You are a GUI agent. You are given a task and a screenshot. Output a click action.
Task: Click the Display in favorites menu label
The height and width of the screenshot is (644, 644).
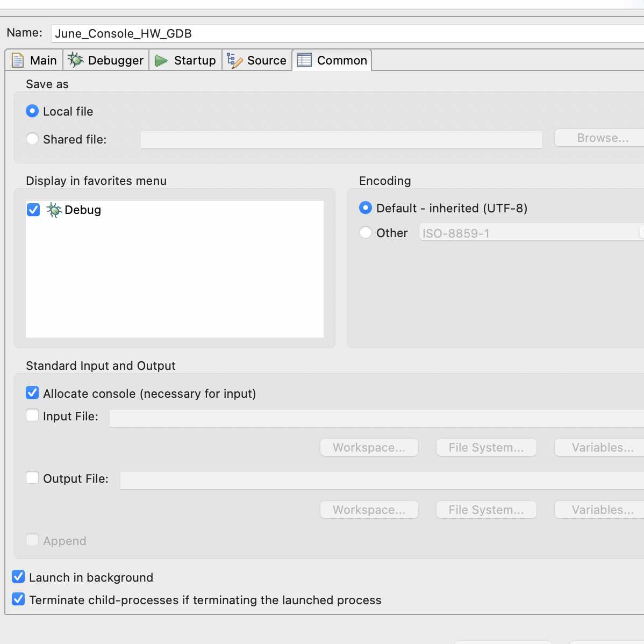(x=96, y=181)
